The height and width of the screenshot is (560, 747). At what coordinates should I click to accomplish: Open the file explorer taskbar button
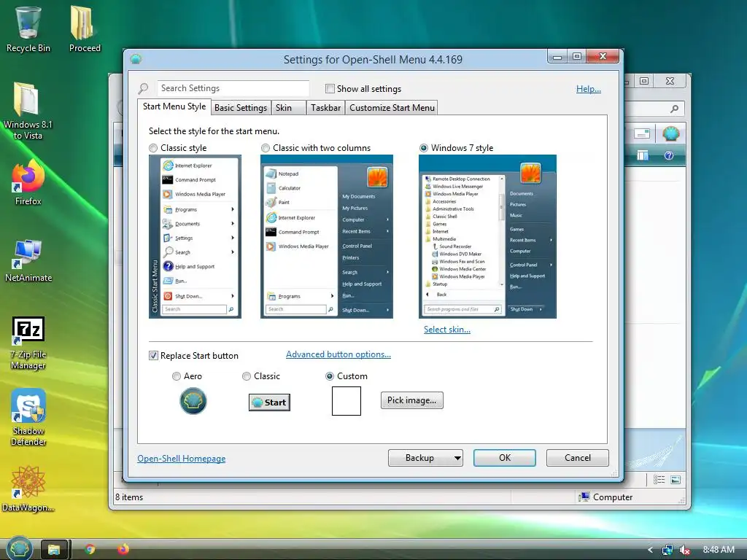(54, 550)
